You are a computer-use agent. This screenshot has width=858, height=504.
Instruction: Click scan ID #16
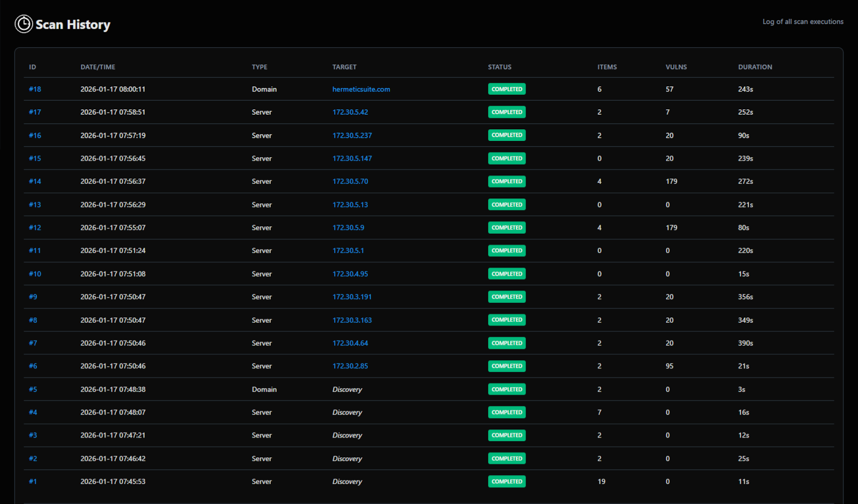tap(35, 136)
